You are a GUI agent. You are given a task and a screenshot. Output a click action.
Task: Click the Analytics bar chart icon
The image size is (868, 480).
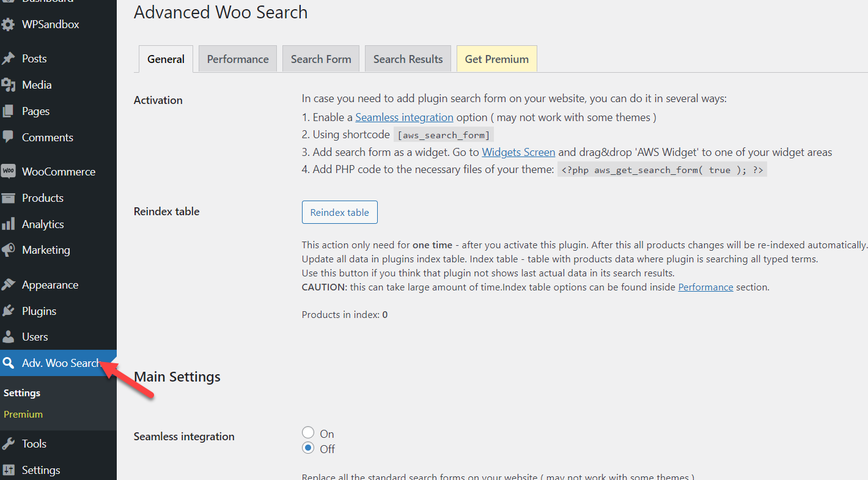[8, 224]
